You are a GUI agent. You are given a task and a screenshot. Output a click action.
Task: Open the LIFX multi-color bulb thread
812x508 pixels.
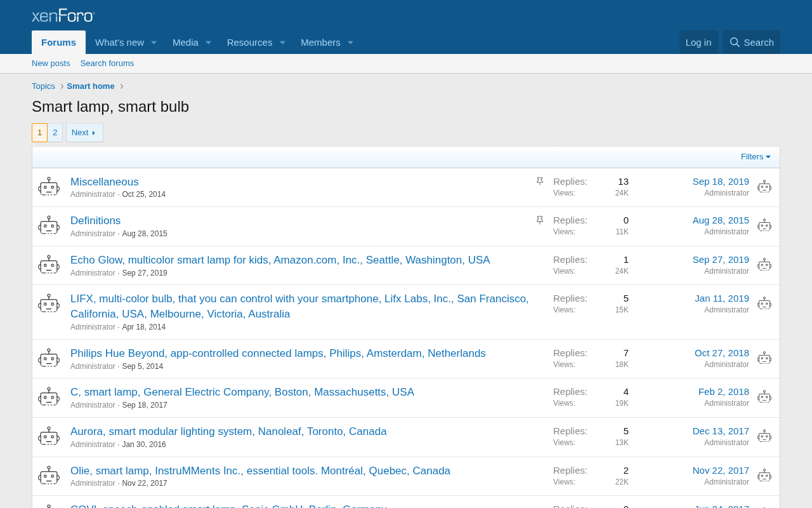[299, 307]
